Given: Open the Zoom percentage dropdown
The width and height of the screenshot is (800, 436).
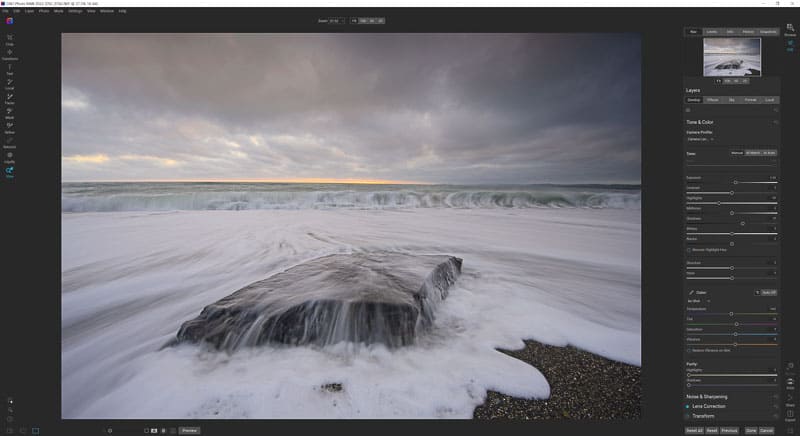Looking at the screenshot, I should tap(337, 21).
